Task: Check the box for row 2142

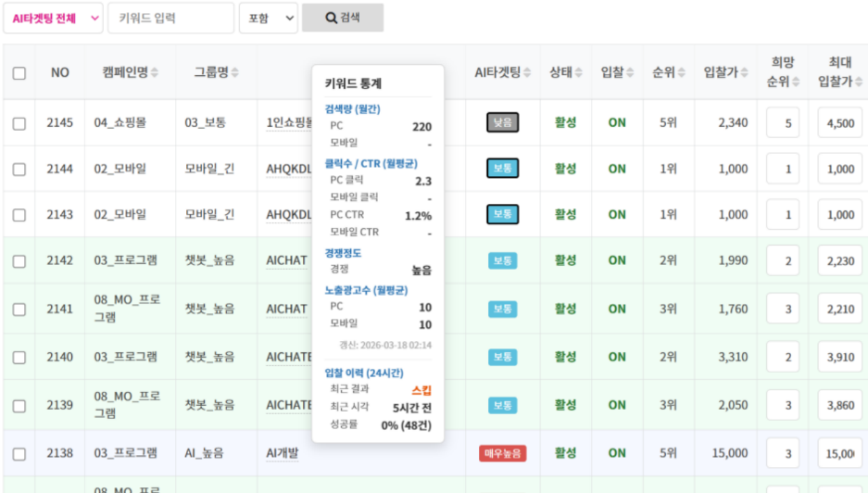Action: click(x=19, y=261)
